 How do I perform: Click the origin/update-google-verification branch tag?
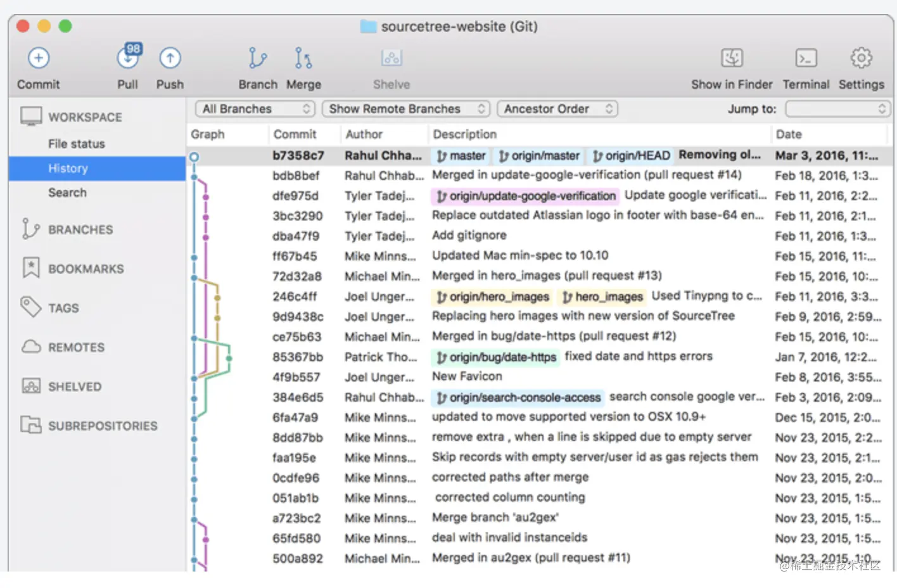525,196
